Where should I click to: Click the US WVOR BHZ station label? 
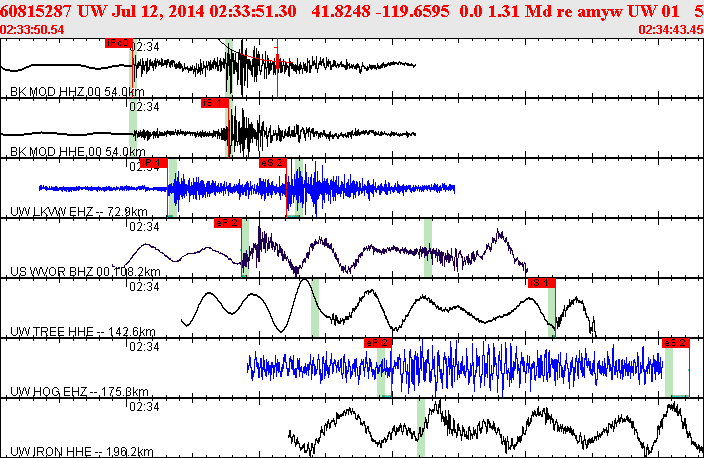pos(85,272)
